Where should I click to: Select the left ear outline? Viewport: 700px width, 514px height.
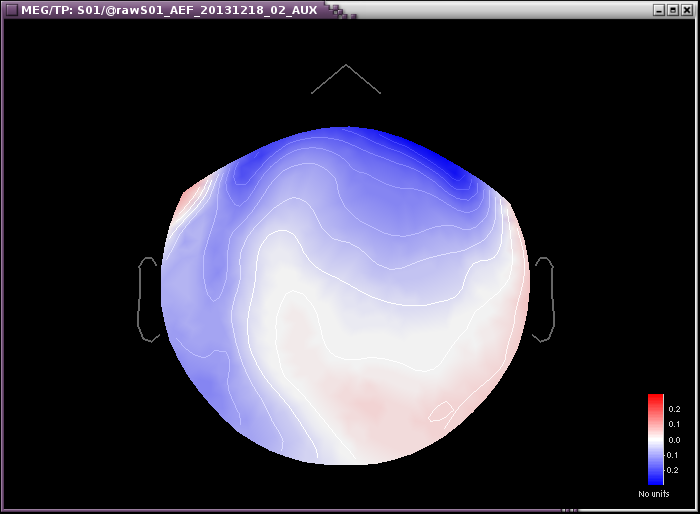pyautogui.click(x=147, y=299)
